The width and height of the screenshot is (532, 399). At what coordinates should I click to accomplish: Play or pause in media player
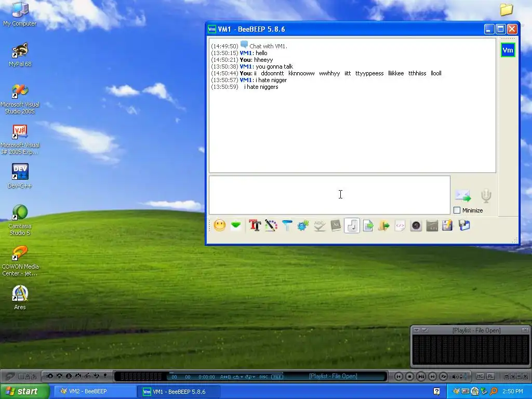[421, 376]
